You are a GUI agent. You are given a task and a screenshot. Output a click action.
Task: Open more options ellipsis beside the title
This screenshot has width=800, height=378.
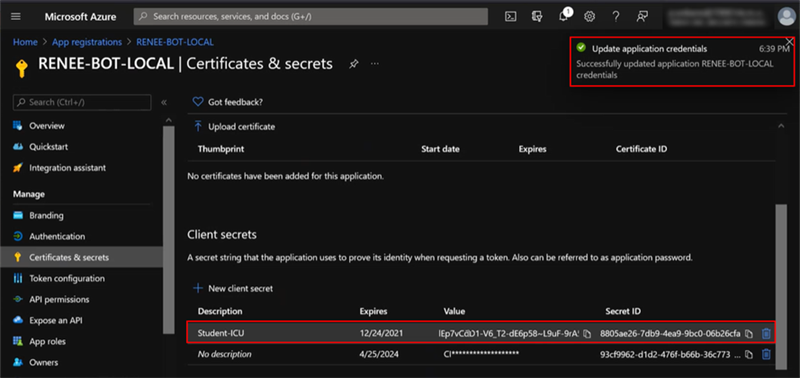coord(375,64)
